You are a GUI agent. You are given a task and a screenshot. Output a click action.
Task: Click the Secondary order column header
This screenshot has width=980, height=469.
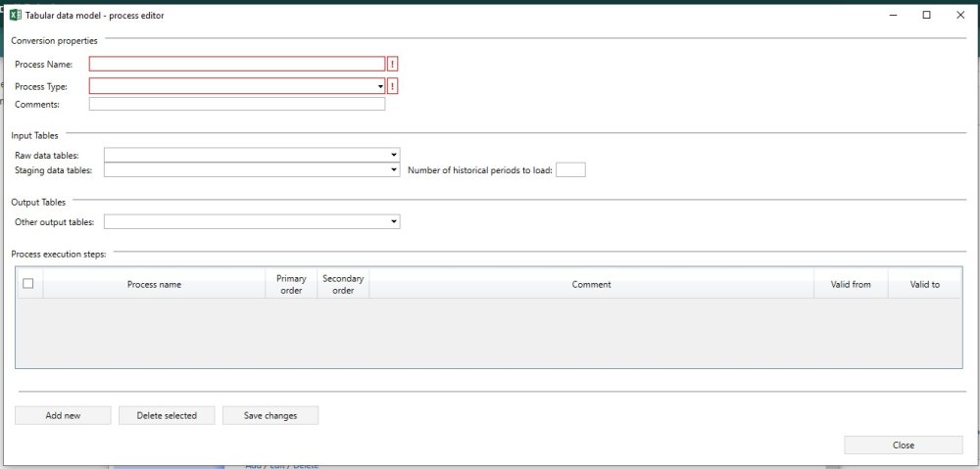(343, 284)
